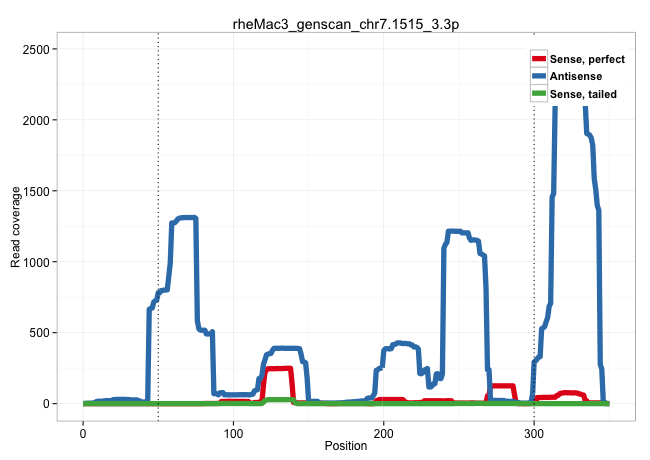
Task: Click the 500 tick label on y-axis
Action: (45, 333)
